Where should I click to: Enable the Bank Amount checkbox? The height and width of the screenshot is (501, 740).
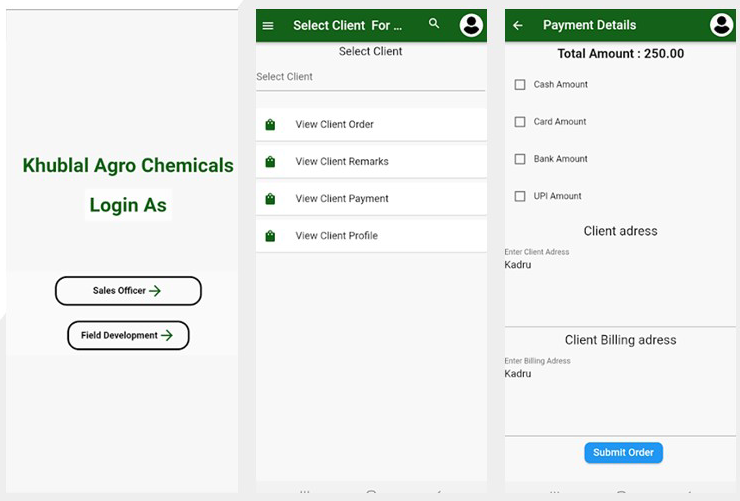[x=520, y=159]
